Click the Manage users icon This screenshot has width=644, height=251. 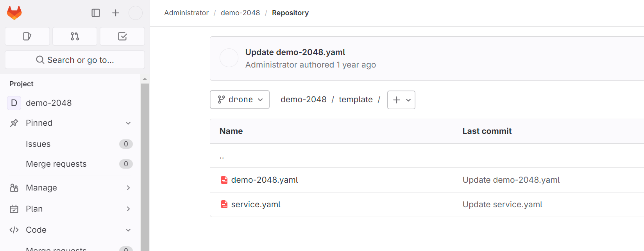[x=14, y=188]
